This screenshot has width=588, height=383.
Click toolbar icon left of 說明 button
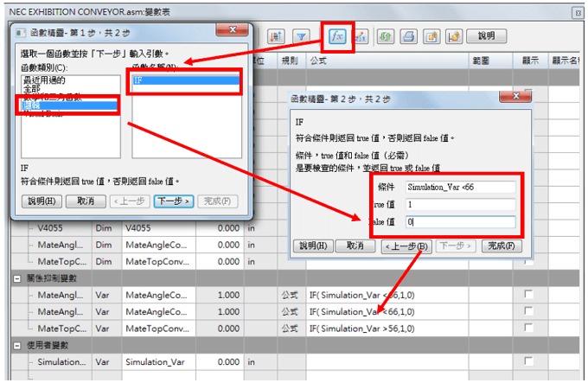pos(453,36)
